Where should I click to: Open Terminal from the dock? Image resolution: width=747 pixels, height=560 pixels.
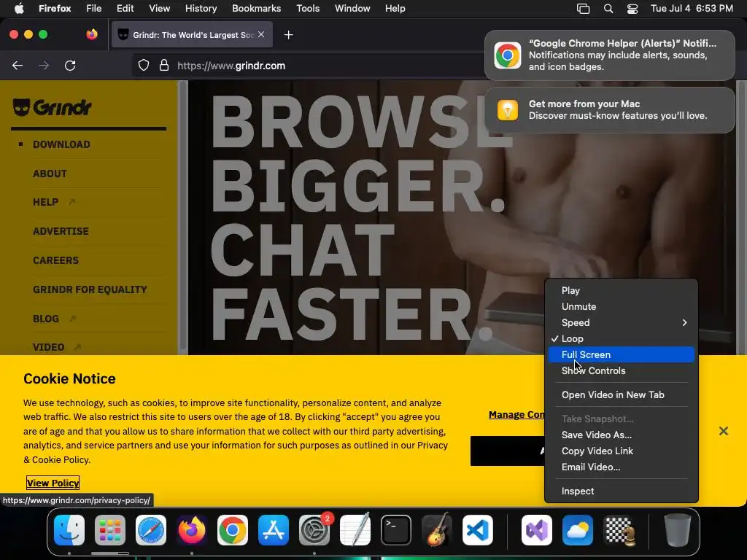(396, 530)
